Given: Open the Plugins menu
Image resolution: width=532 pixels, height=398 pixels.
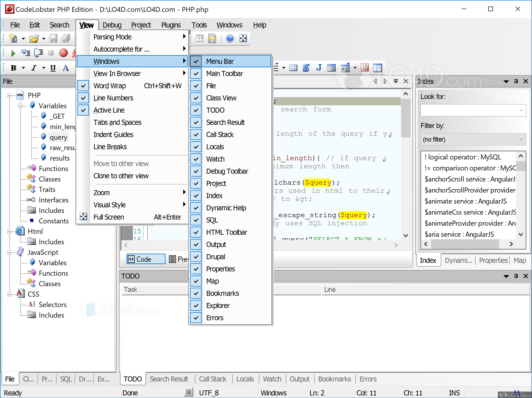Looking at the screenshot, I should tap(171, 25).
